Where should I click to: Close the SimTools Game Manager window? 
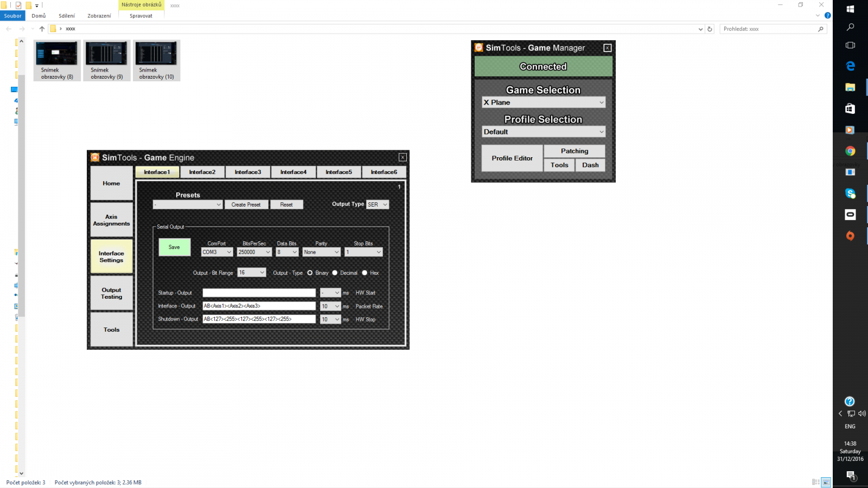pyautogui.click(x=608, y=48)
